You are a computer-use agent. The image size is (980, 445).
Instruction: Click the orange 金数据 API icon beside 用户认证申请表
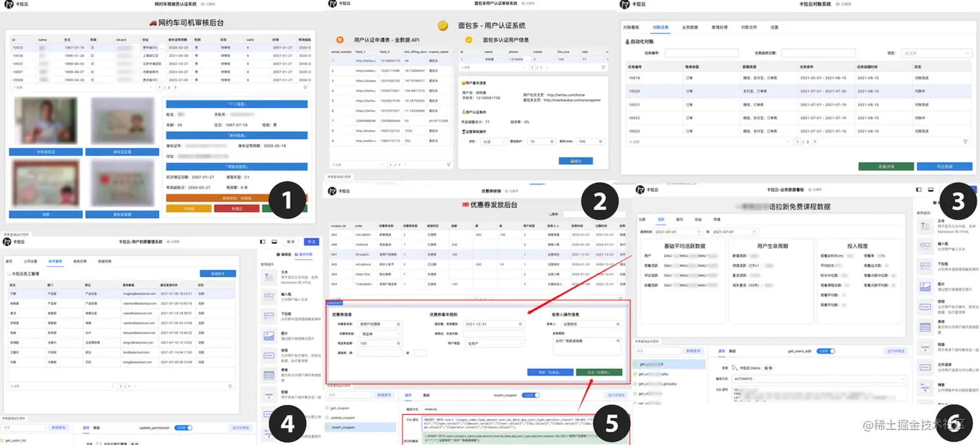[341, 40]
